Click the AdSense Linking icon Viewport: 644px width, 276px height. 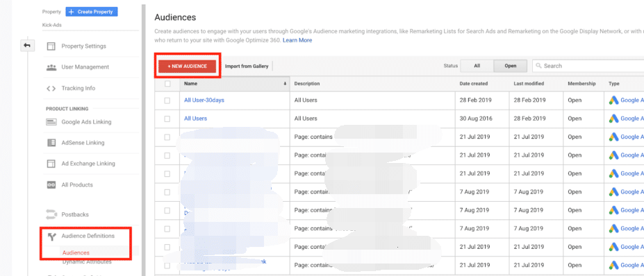[x=51, y=143]
